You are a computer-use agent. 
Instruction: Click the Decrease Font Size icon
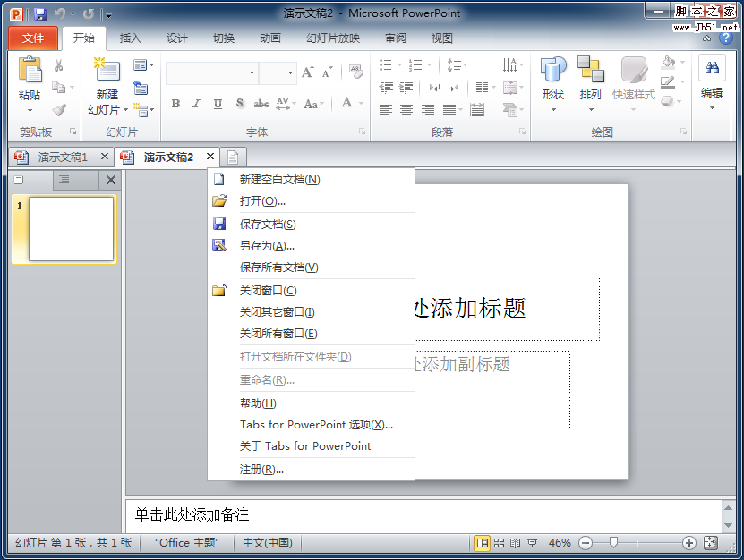pyautogui.click(x=328, y=72)
